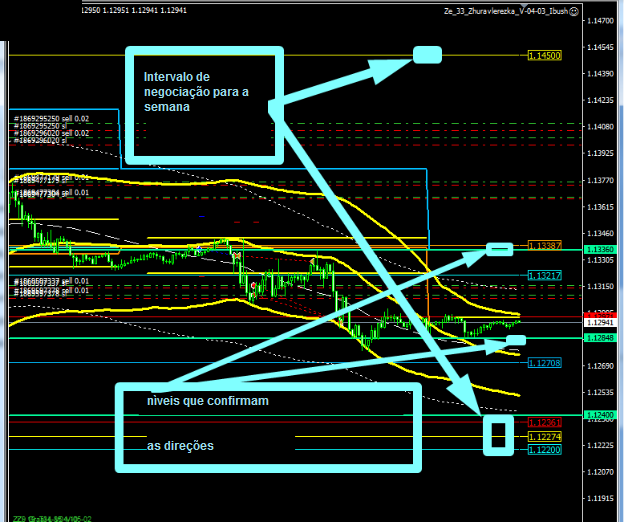Select the 'niveis que confirmam as direções' box

click(x=264, y=427)
